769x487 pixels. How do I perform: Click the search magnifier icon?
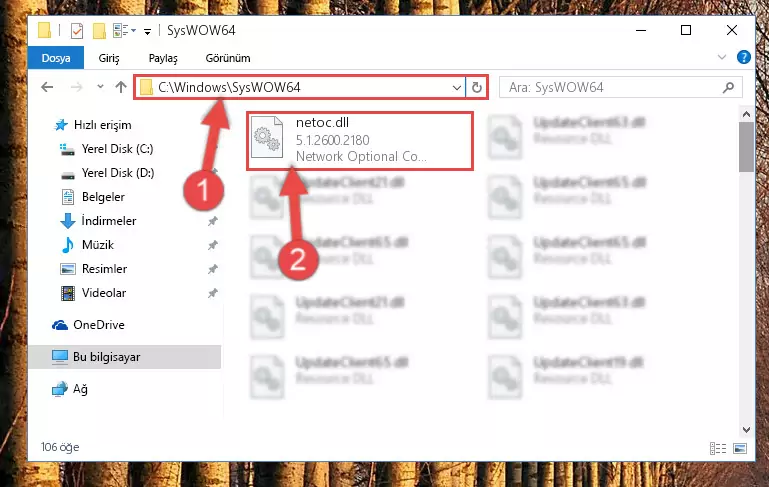728,87
